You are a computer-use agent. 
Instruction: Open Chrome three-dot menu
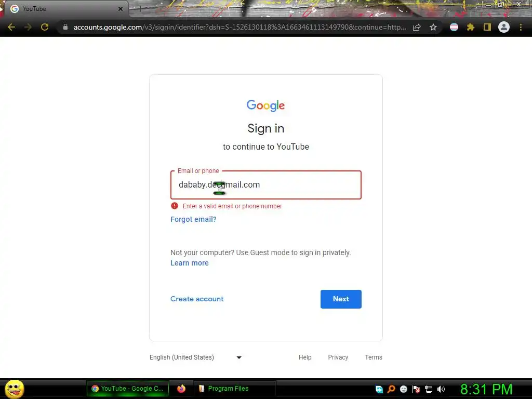521,27
